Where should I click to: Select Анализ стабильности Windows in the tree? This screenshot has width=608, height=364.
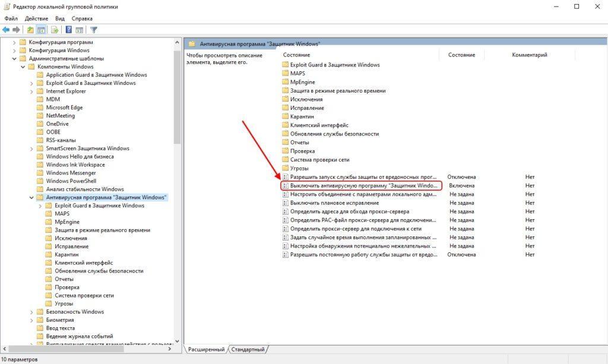(85, 189)
